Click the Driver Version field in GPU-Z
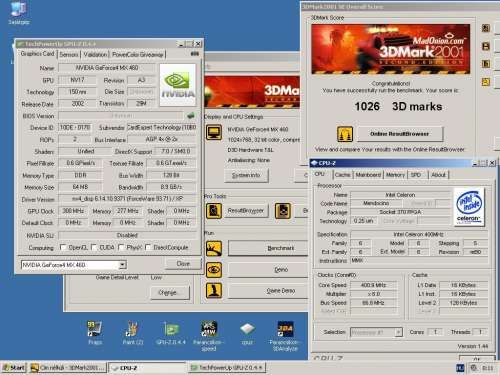This screenshot has width=500, height=375. pos(127,199)
